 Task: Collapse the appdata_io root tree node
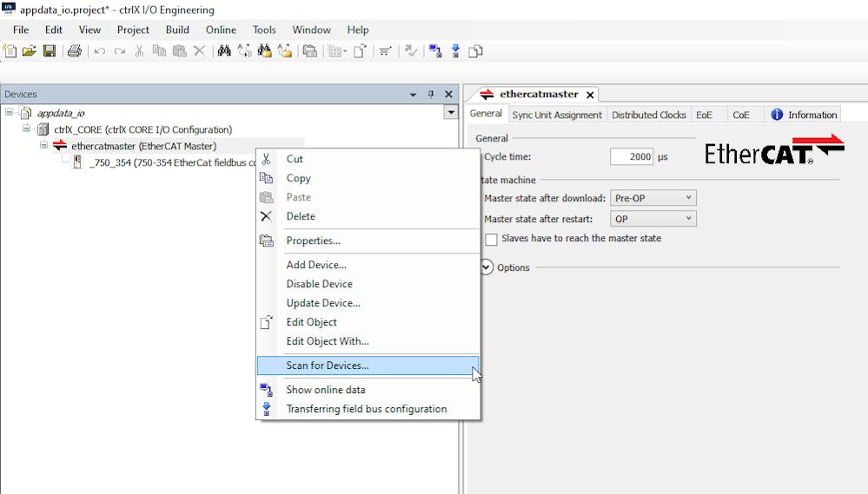click(9, 112)
